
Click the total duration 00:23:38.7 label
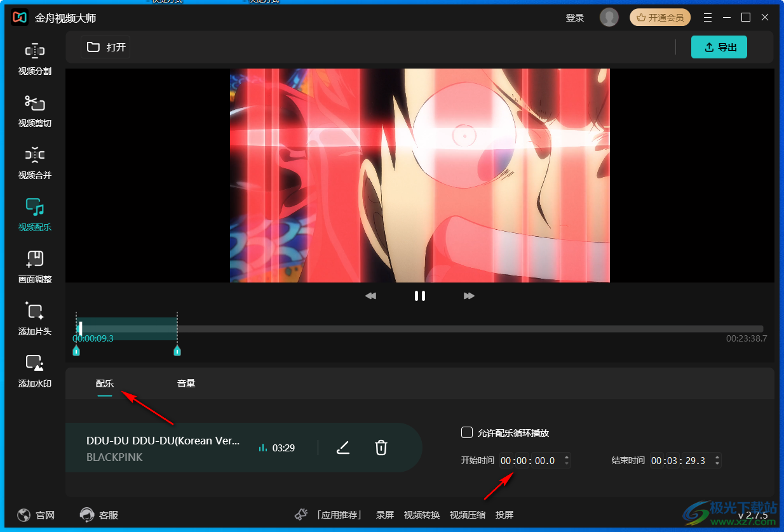(747, 338)
